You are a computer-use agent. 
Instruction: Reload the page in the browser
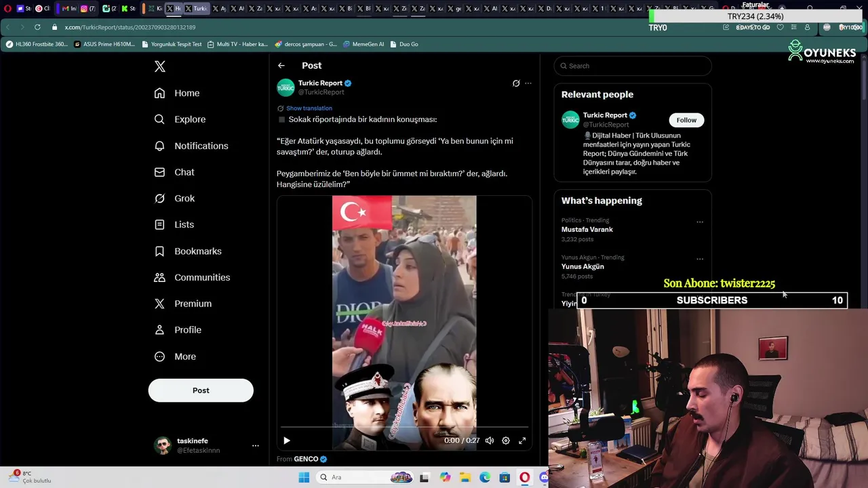pos(37,27)
